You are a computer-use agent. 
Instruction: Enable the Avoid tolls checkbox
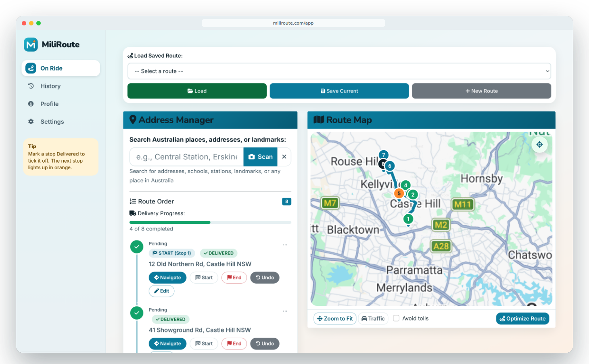click(396, 318)
